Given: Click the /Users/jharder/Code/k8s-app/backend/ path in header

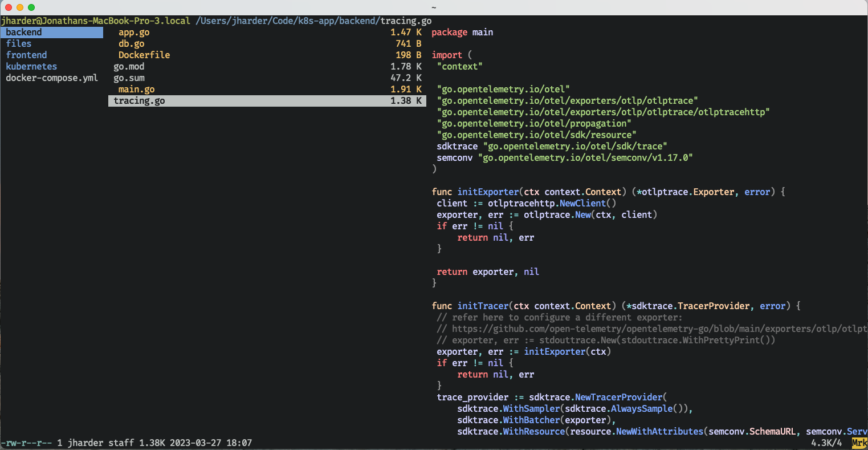Looking at the screenshot, I should point(288,21).
